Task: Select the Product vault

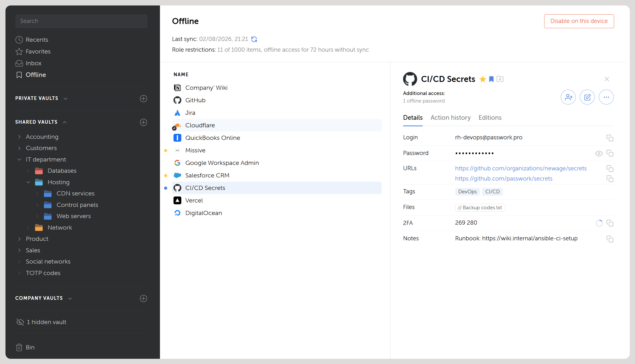Action: [37, 239]
